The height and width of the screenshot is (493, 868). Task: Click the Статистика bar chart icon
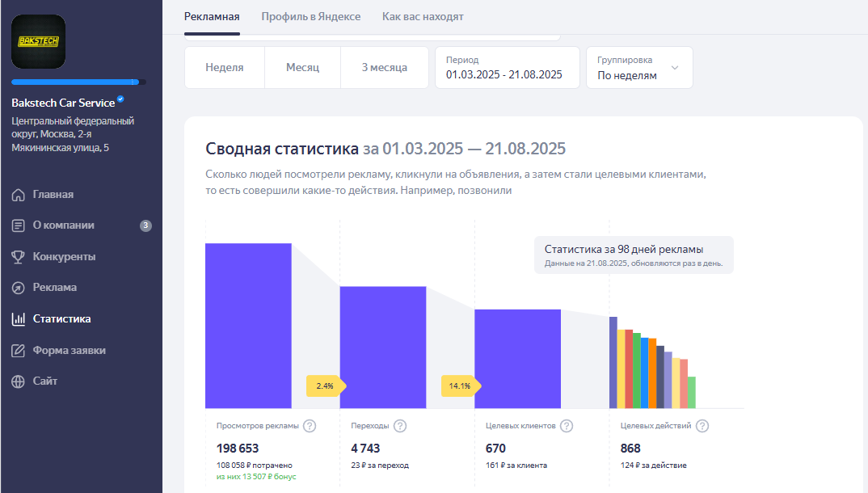coord(19,318)
